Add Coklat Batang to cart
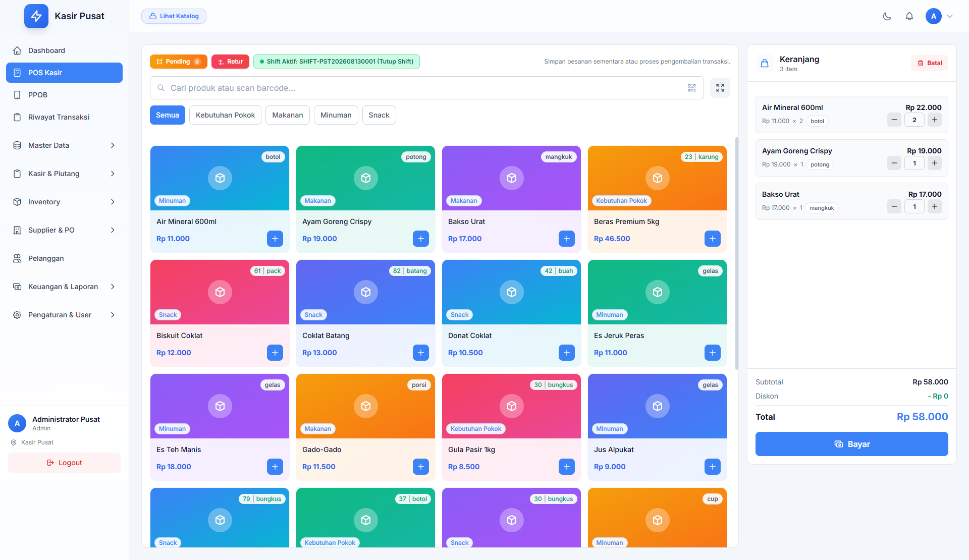The width and height of the screenshot is (969, 560). (x=421, y=353)
